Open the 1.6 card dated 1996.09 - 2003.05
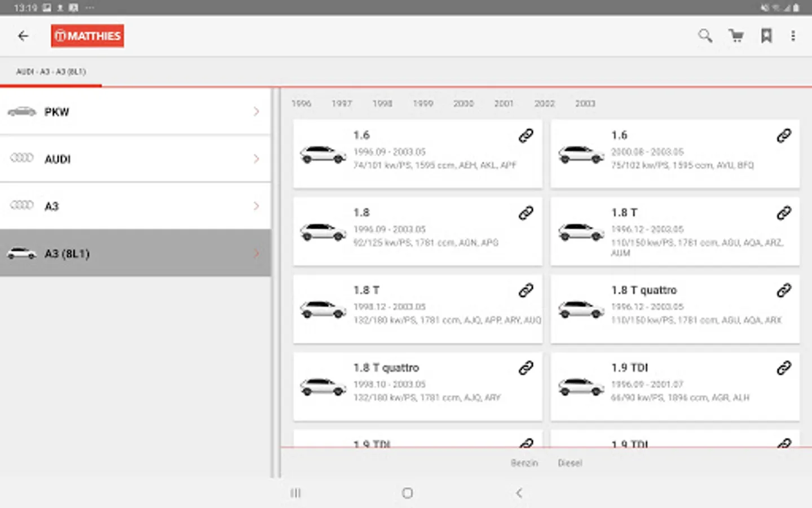The width and height of the screenshot is (812, 508). point(418,154)
